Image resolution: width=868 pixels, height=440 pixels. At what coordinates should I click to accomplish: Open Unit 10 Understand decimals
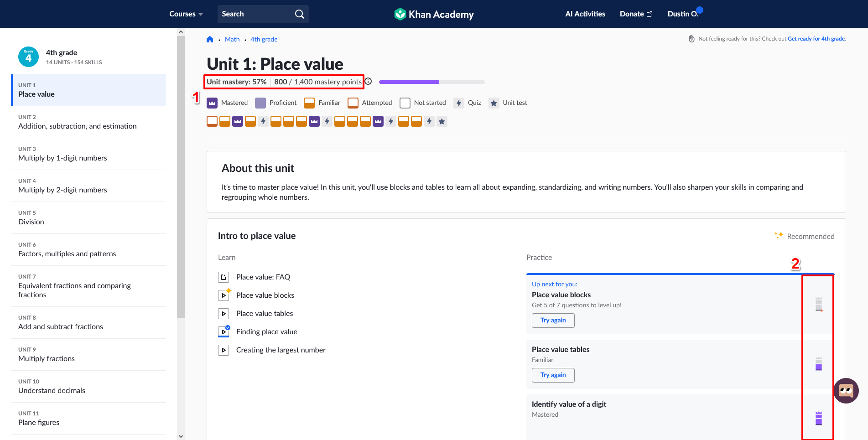(89, 387)
